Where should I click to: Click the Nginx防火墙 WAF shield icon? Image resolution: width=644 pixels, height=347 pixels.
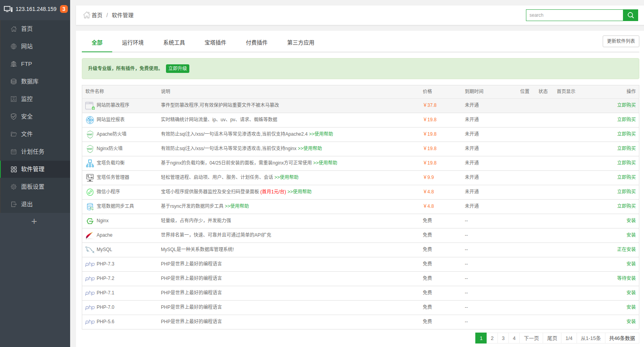tap(90, 149)
